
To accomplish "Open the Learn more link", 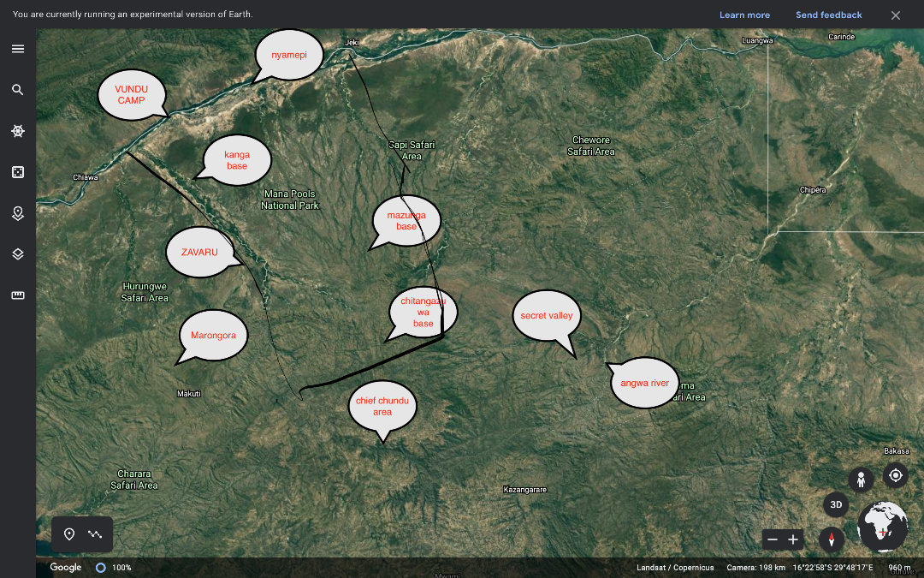I will [745, 15].
